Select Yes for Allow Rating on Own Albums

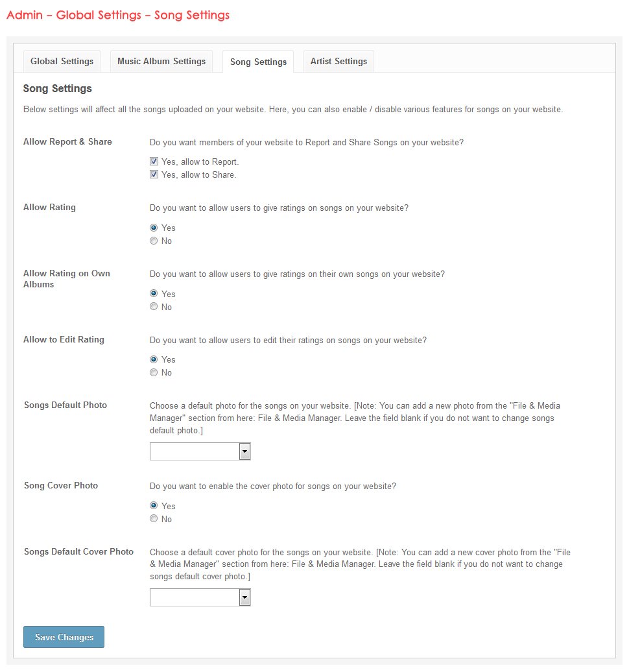point(154,294)
